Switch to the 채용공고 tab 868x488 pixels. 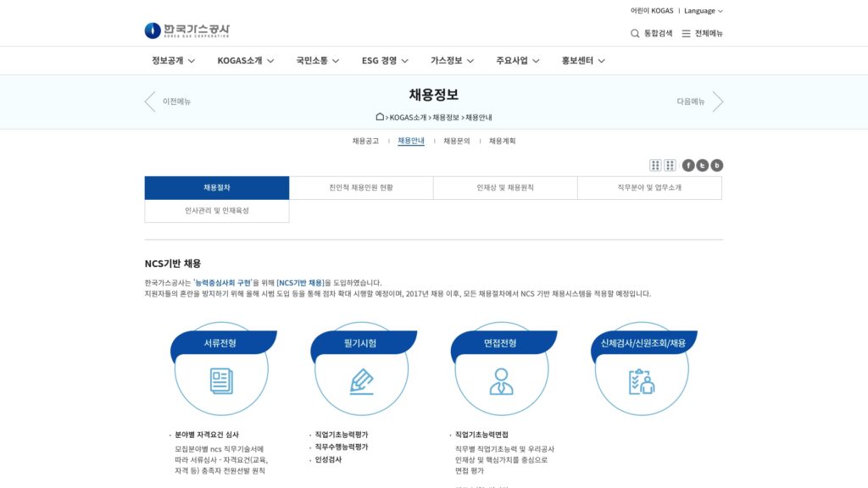(x=366, y=141)
